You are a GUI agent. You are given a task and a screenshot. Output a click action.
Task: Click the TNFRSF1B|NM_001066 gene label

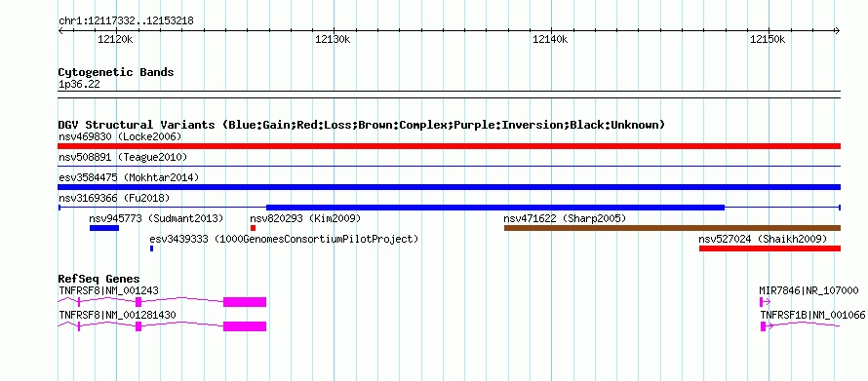coord(812,315)
